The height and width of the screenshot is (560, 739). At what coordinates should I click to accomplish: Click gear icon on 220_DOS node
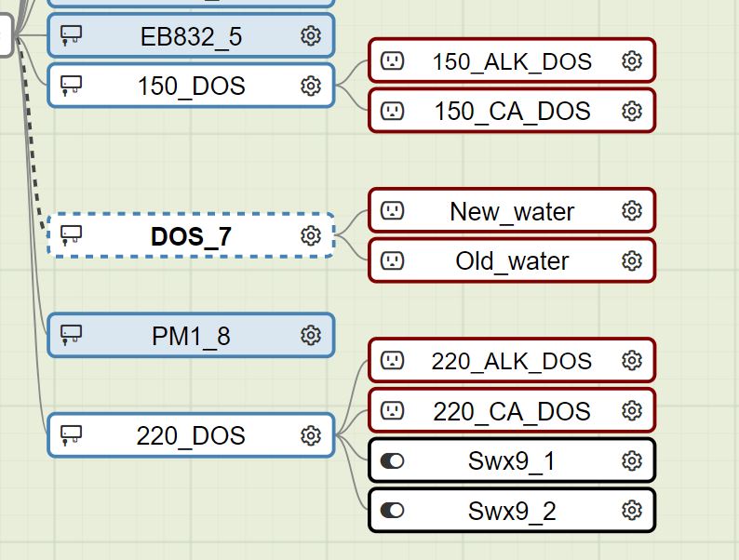tap(311, 435)
